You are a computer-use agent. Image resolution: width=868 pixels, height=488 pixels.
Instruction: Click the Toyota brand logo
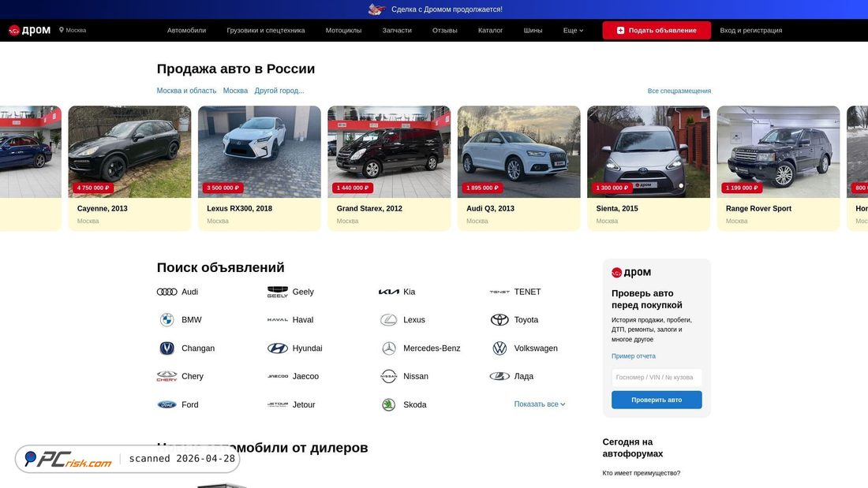click(499, 320)
